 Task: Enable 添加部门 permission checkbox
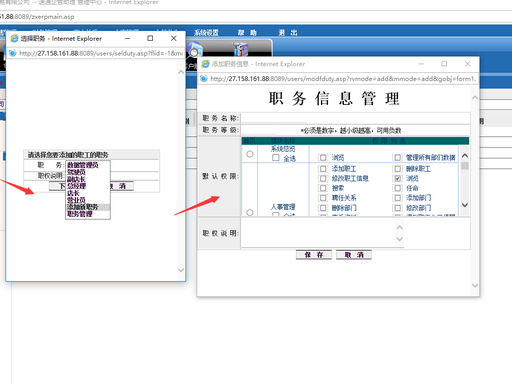pos(397,198)
